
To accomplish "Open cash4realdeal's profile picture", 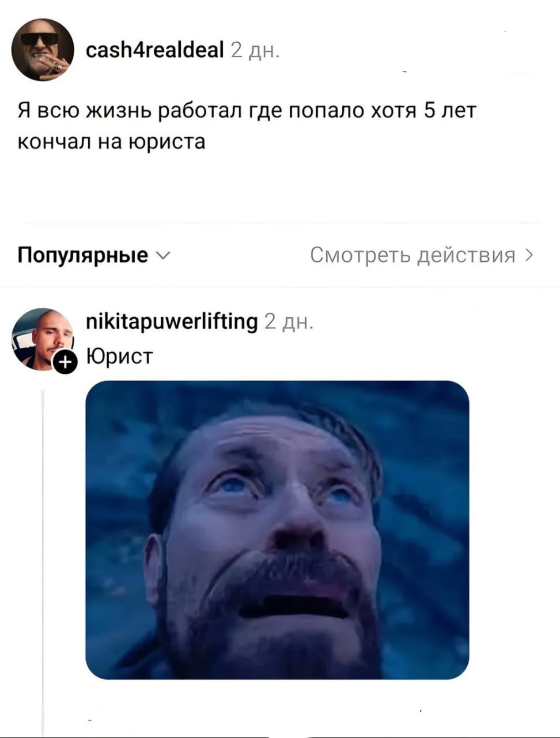I will tap(43, 50).
